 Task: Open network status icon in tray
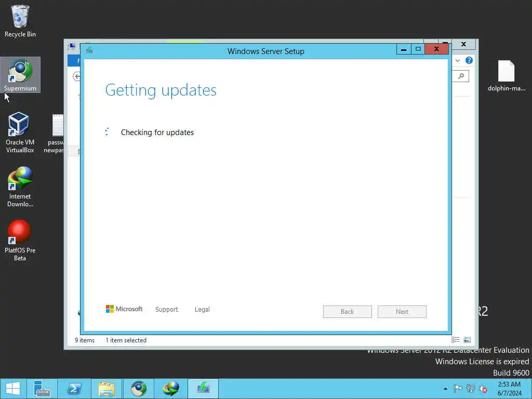tap(471, 389)
